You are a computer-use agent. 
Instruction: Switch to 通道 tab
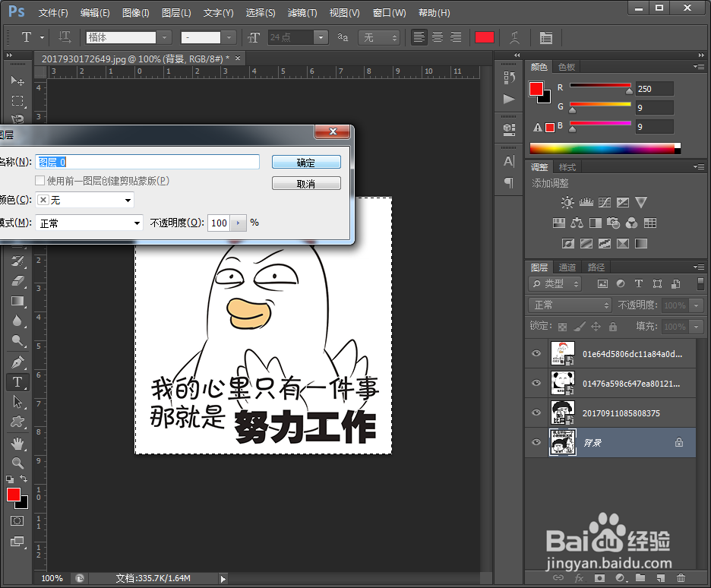567,267
